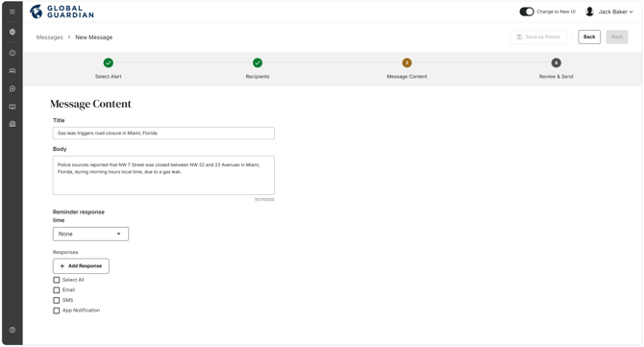644x347 pixels.
Task: Open the people icon in the sidebar
Action: pos(12,70)
